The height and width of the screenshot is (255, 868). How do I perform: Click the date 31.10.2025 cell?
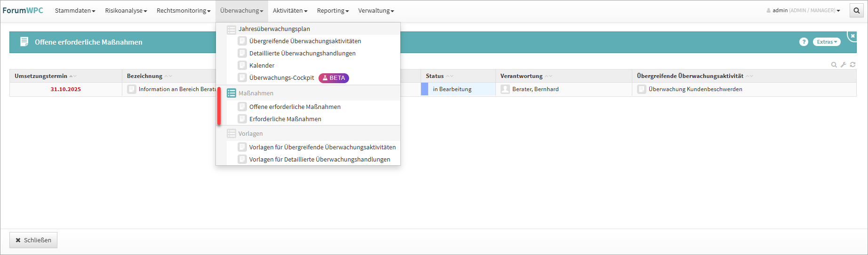click(x=66, y=89)
